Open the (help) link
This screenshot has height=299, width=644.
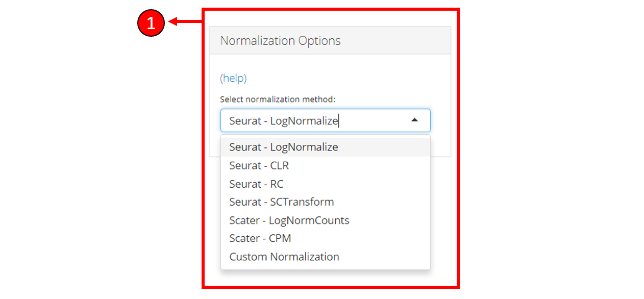(x=233, y=78)
